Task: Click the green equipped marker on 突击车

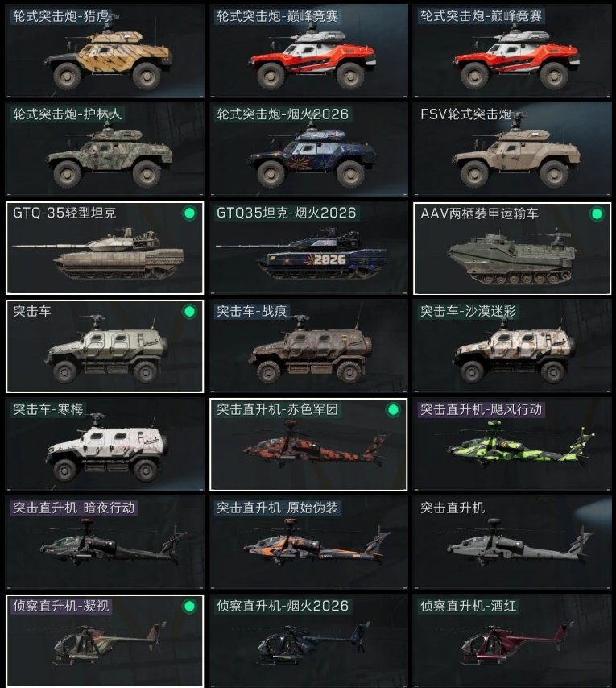Action: (x=189, y=312)
